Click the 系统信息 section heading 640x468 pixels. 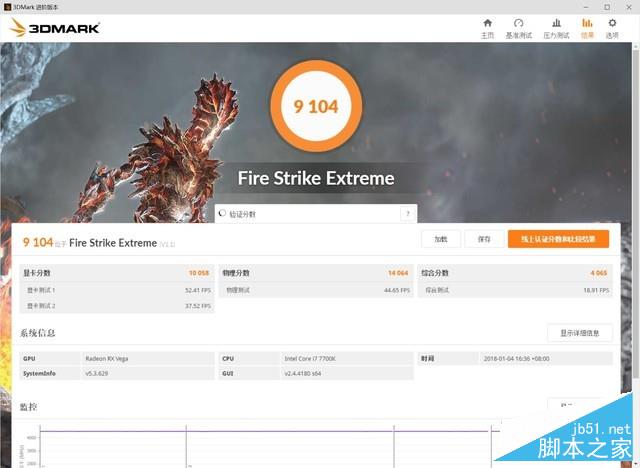38,333
